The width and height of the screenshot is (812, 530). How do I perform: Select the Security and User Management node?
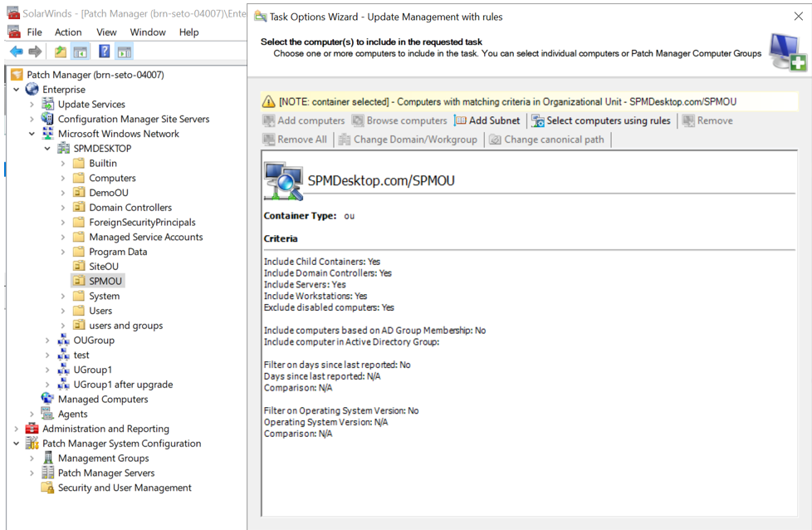[x=124, y=488]
